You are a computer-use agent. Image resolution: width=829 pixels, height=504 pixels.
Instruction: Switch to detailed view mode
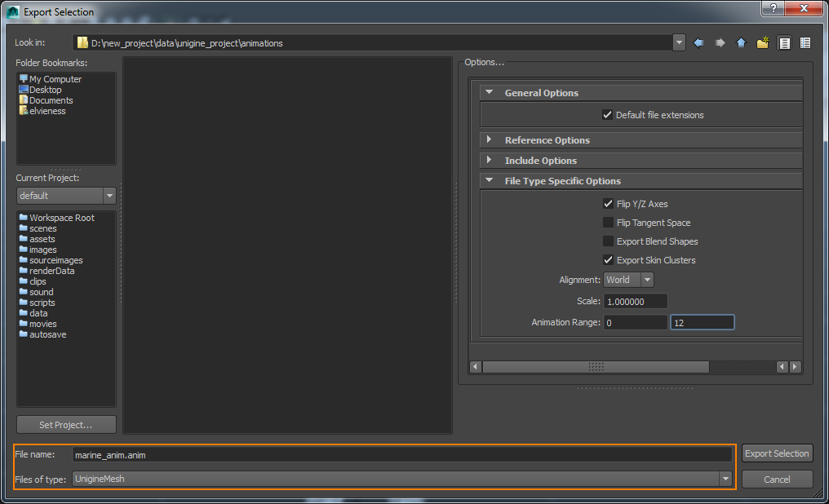(805, 43)
